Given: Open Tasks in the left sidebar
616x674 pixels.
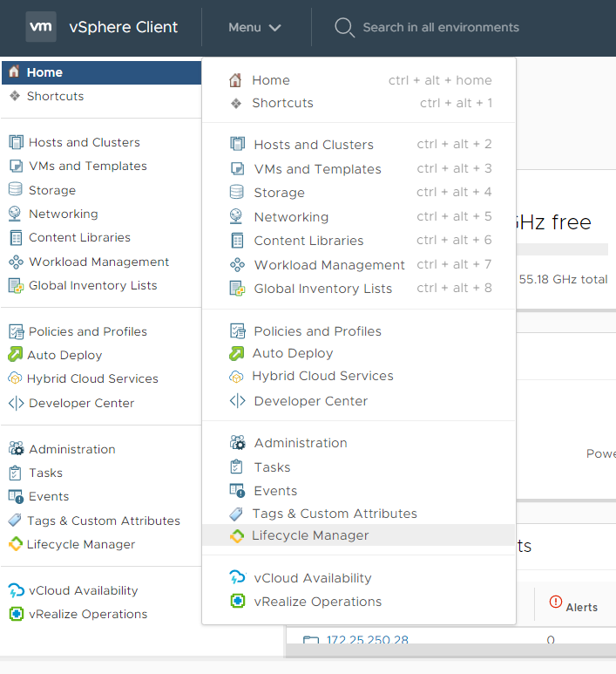Looking at the screenshot, I should coord(45,473).
